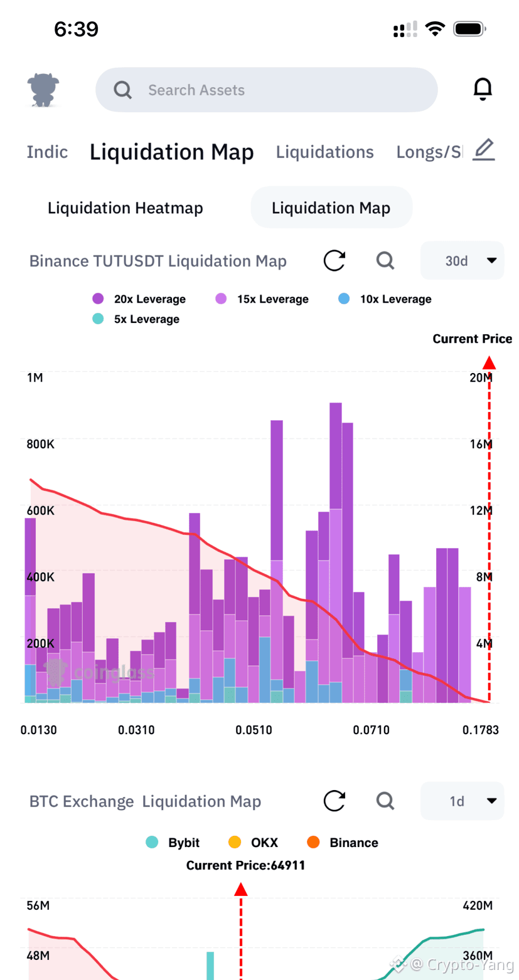
Task: Click the 56M left axis label
Action: (x=38, y=906)
